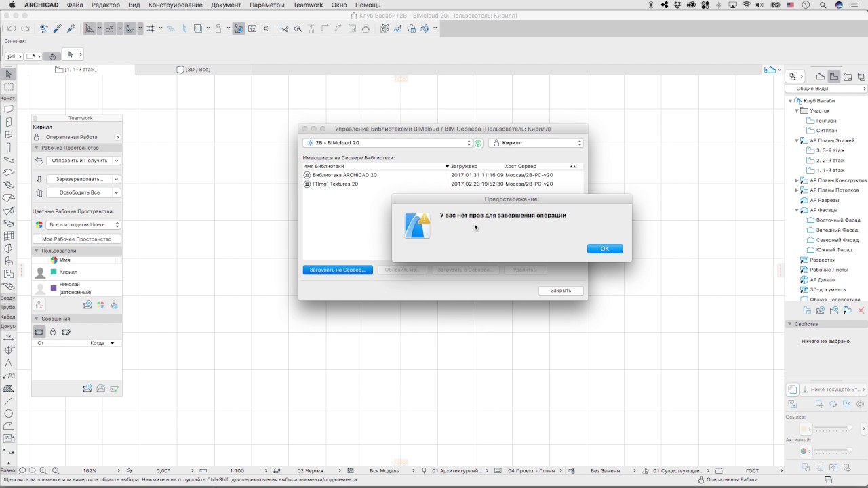This screenshot has width=868, height=488.
Task: Open the 'Кирилл' user dropdown in dialog
Action: [536, 143]
